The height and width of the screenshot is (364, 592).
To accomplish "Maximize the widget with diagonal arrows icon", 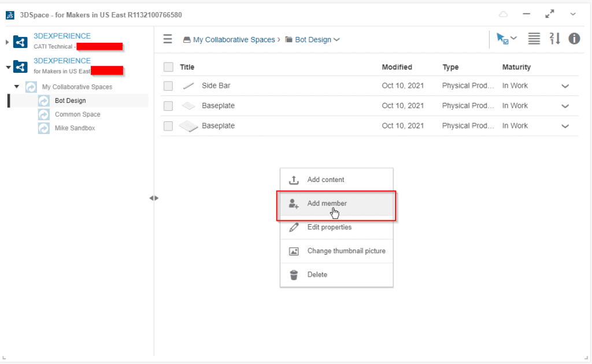I will [x=550, y=14].
